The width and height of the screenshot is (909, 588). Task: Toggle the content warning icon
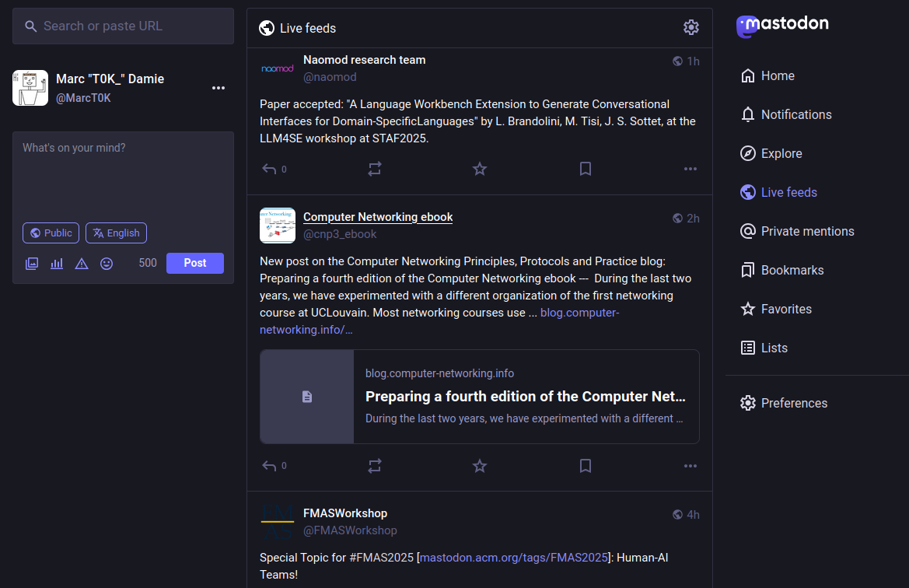(x=82, y=264)
